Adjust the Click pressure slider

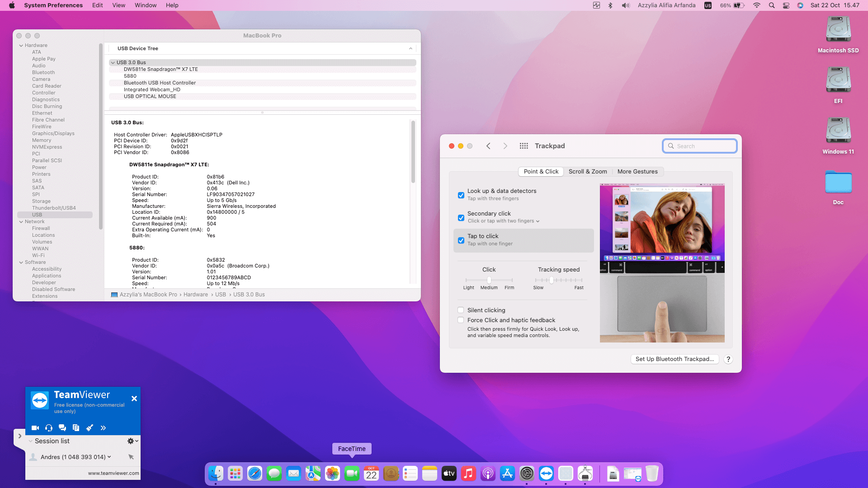coord(489,280)
